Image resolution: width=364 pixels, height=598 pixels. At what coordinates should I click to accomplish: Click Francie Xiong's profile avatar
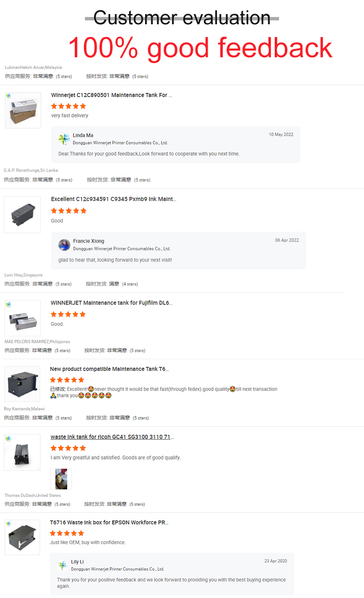(x=64, y=245)
